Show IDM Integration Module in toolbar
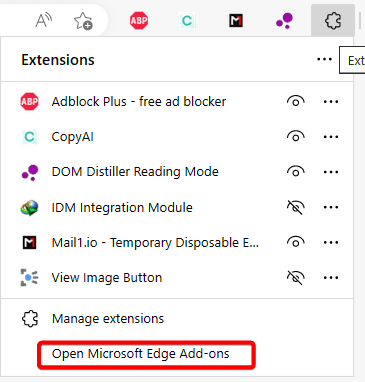365x382 pixels. click(296, 207)
